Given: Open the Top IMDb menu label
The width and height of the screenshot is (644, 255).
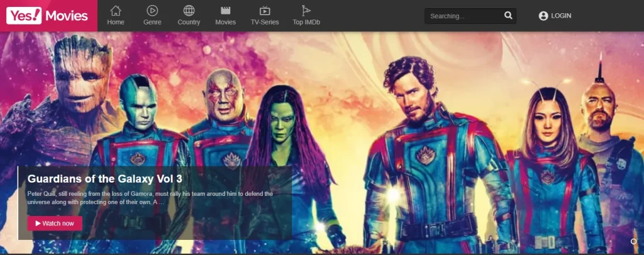Looking at the screenshot, I should click(306, 22).
